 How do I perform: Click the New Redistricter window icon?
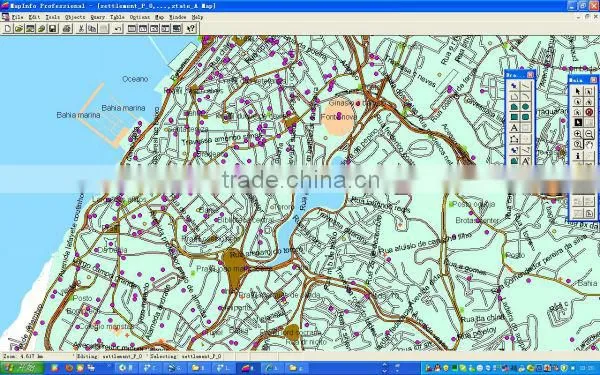[x=176, y=28]
